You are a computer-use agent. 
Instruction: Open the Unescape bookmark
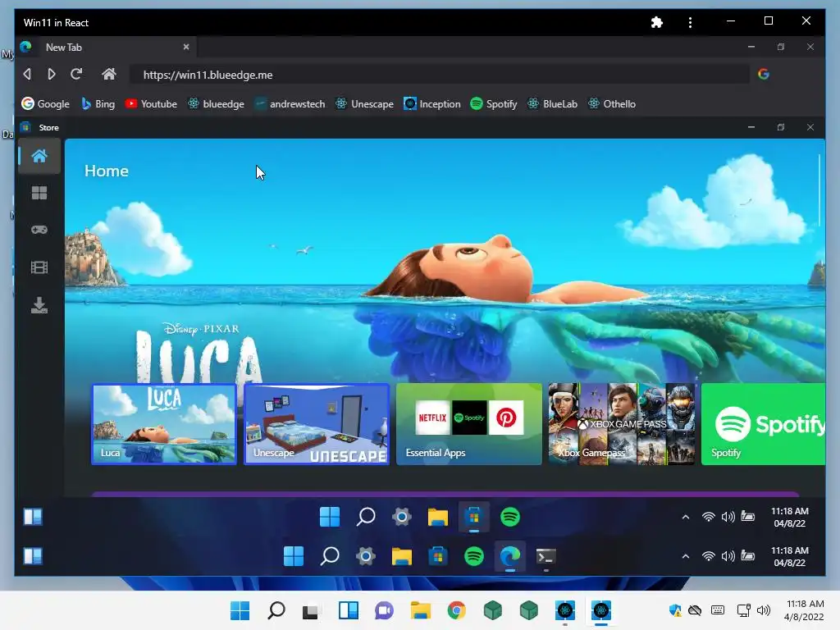(x=364, y=104)
